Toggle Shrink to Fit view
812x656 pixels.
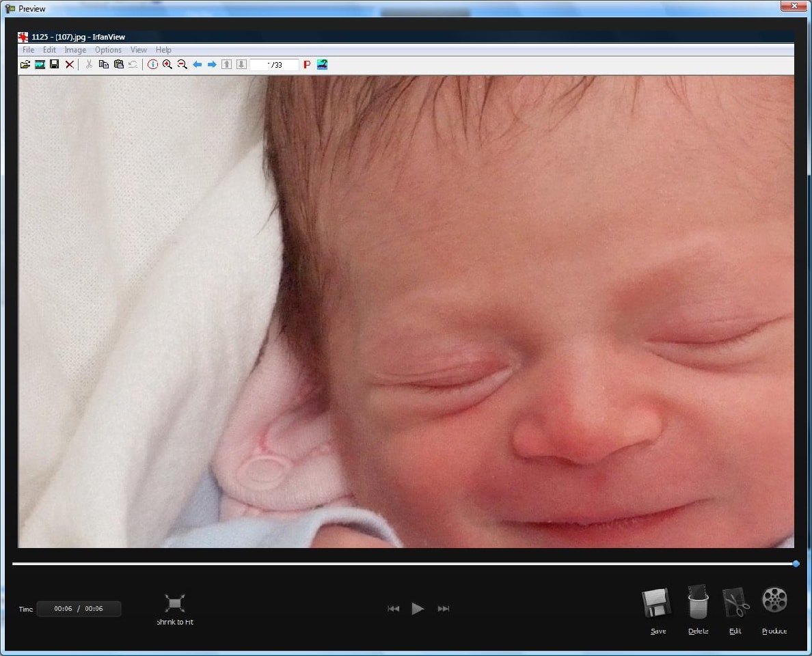click(175, 603)
